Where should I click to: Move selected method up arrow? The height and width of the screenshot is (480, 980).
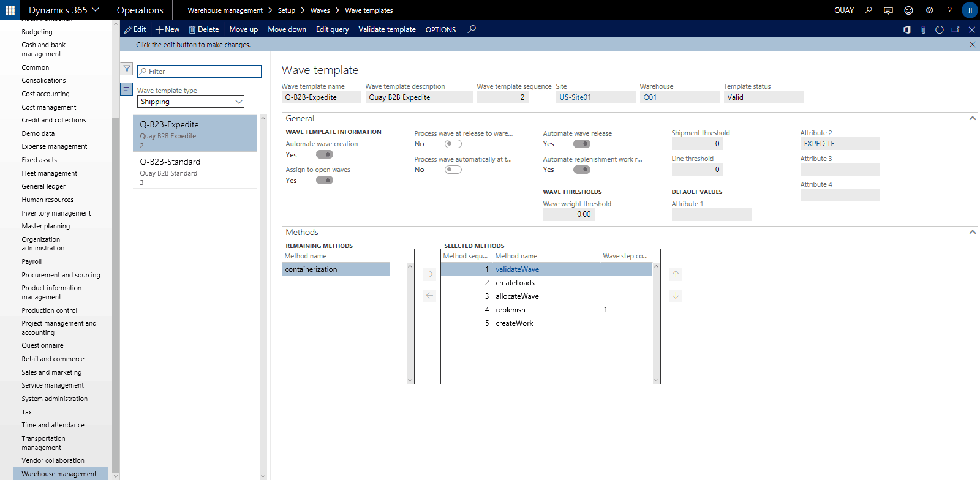pyautogui.click(x=676, y=274)
